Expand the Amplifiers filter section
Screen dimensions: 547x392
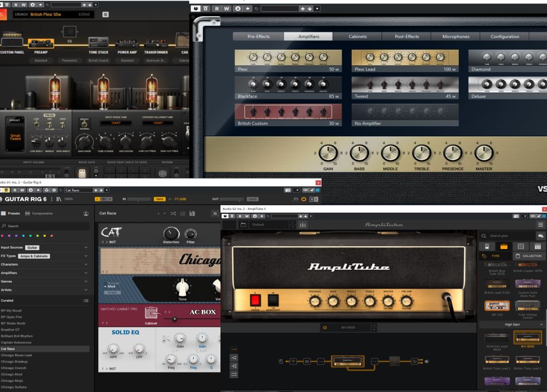[86, 273]
